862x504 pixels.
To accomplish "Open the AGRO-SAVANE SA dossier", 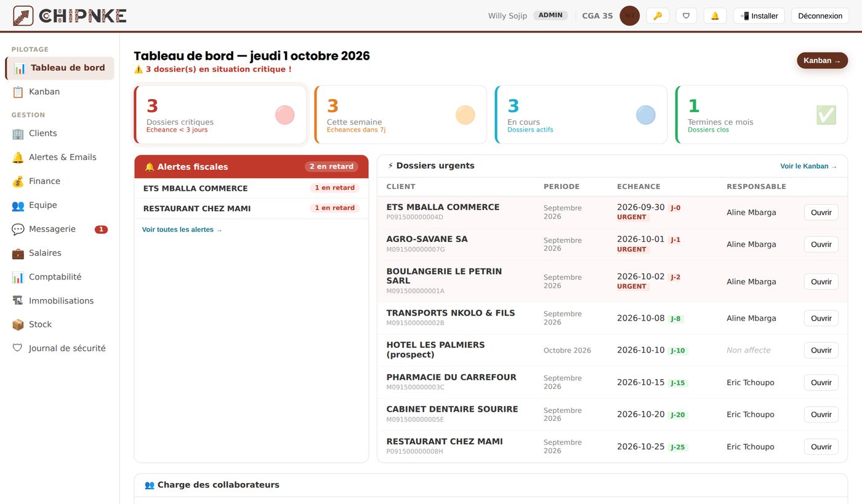I will pos(821,244).
